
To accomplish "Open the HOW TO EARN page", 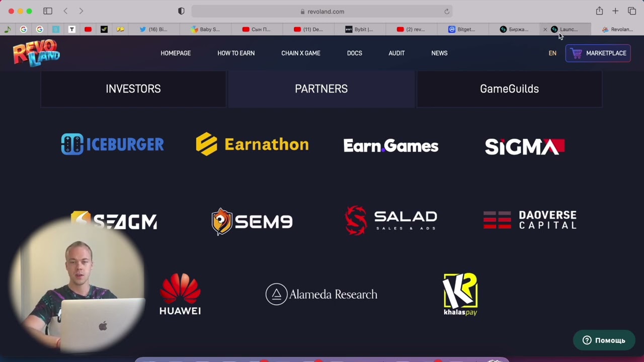I will [236, 53].
